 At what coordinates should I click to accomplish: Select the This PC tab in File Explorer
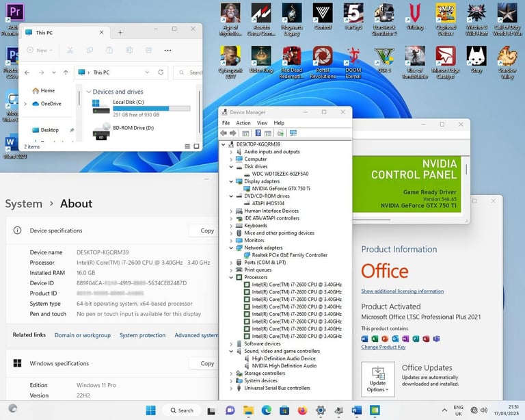click(x=64, y=32)
